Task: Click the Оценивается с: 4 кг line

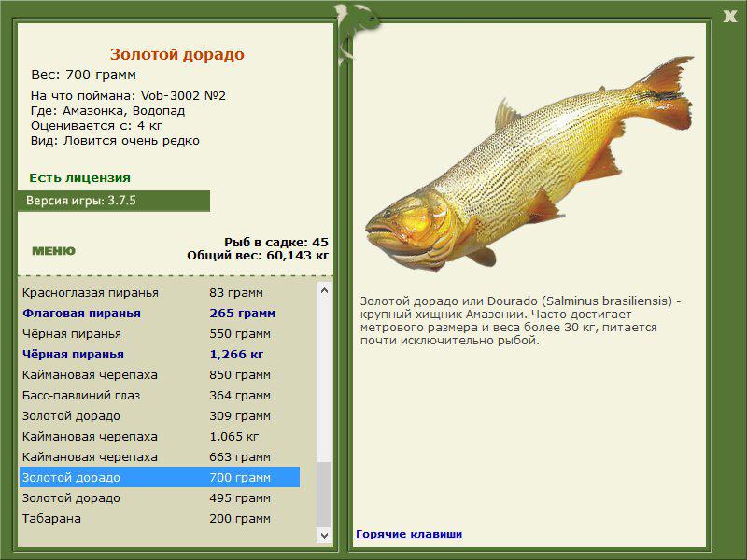Action: (97, 126)
